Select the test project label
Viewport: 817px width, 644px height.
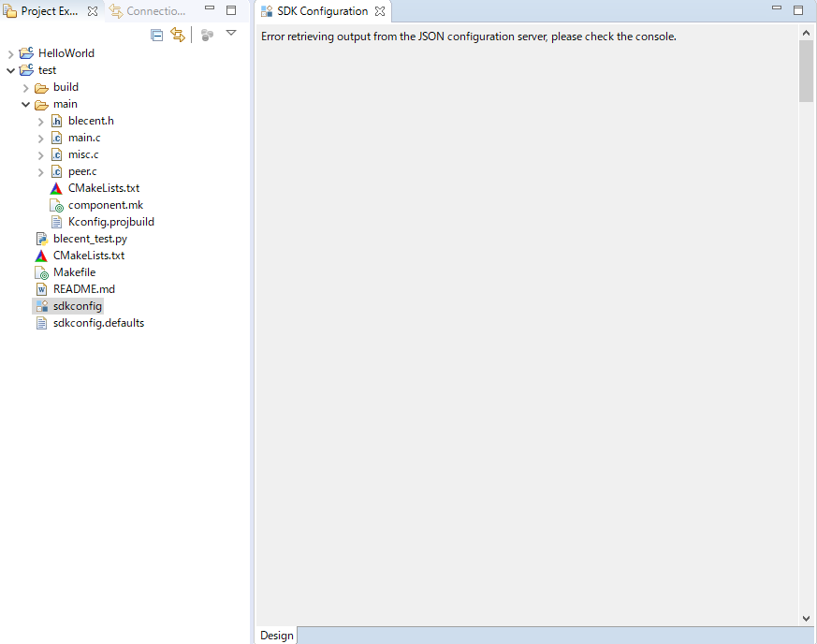[47, 70]
